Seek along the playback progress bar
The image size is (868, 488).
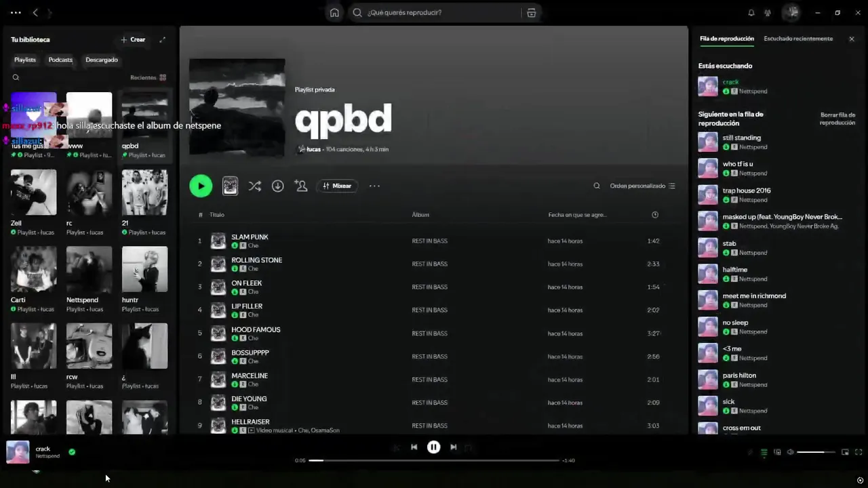pos(434,460)
